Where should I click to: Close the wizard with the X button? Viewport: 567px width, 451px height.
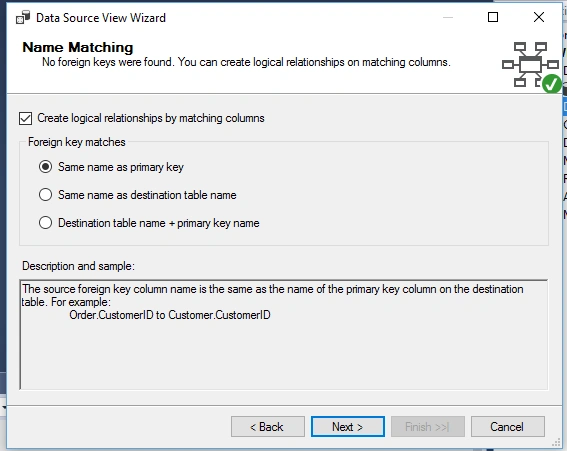pos(539,17)
